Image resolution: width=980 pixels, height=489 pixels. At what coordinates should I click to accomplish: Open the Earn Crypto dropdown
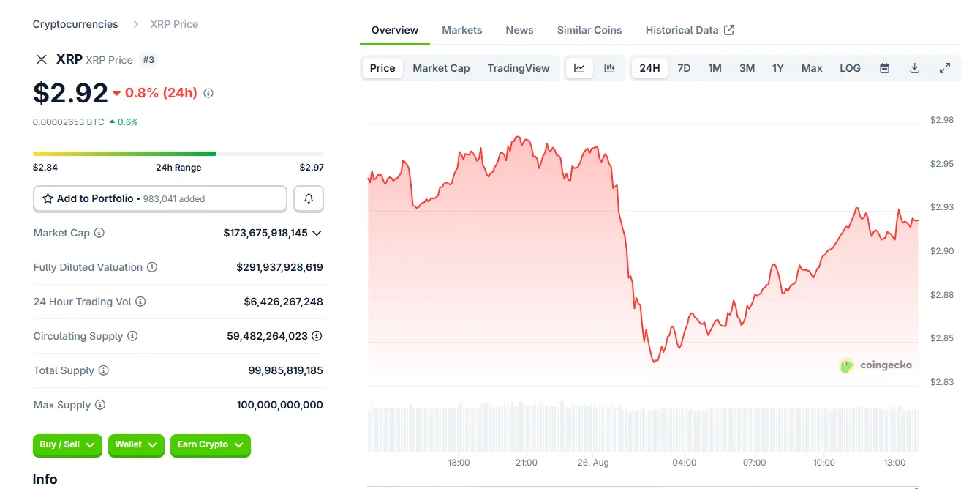[x=210, y=444]
